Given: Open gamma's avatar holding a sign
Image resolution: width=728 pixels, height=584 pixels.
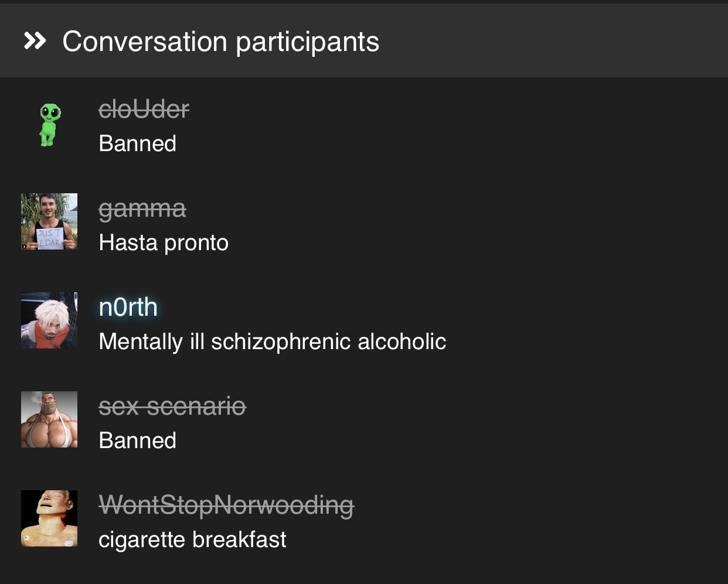Looking at the screenshot, I should 49,221.
